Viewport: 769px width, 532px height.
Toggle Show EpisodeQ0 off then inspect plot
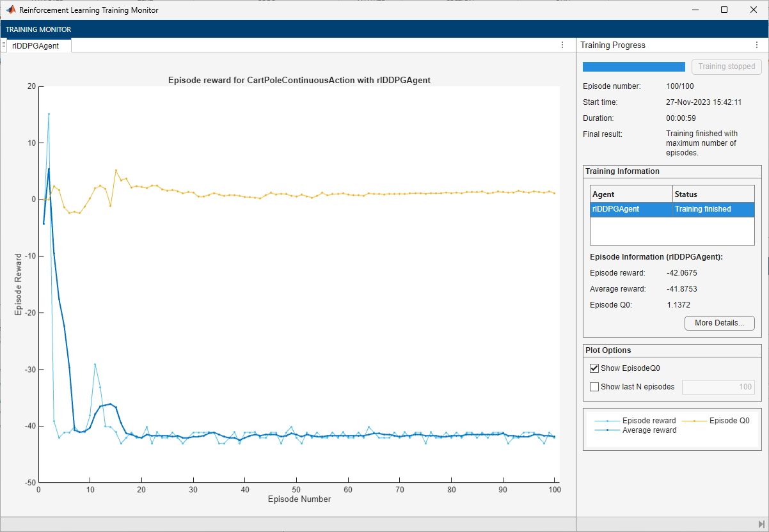coord(594,368)
